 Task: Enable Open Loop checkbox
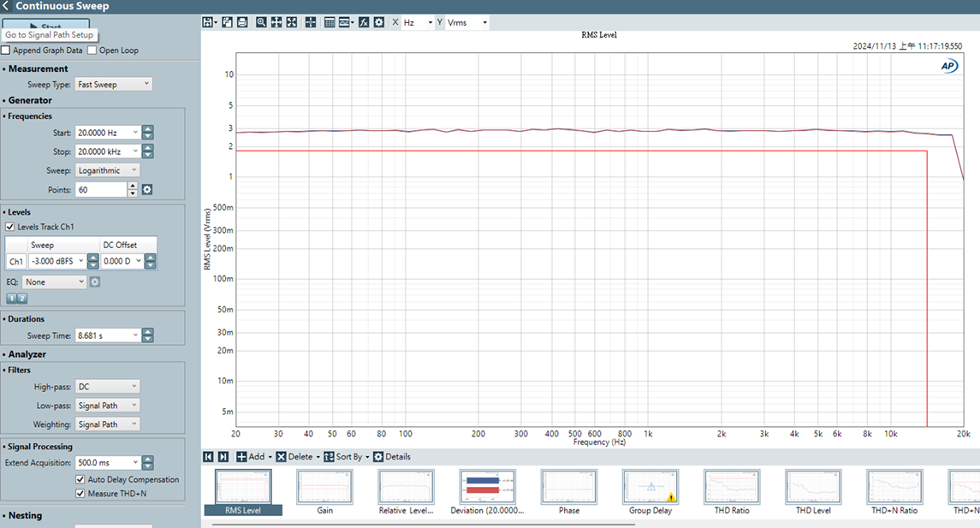click(x=92, y=50)
